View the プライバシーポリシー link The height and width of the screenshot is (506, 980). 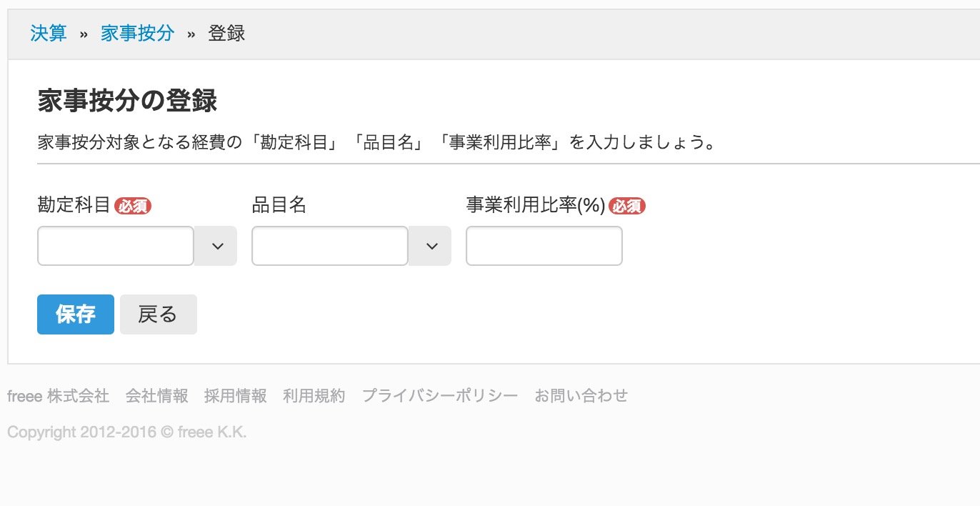pyautogui.click(x=440, y=396)
